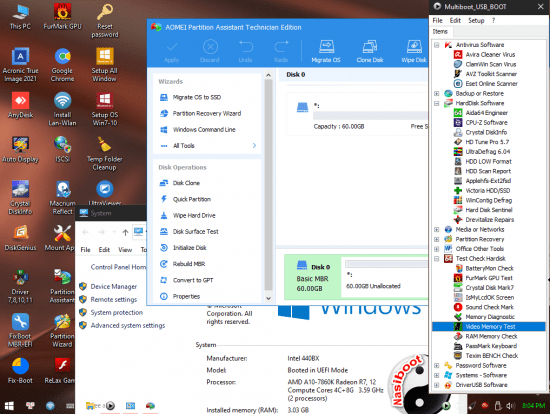Open Edit menu in Multiboot_USB_BOOT
Screen dimensions: 550x414
455,20
